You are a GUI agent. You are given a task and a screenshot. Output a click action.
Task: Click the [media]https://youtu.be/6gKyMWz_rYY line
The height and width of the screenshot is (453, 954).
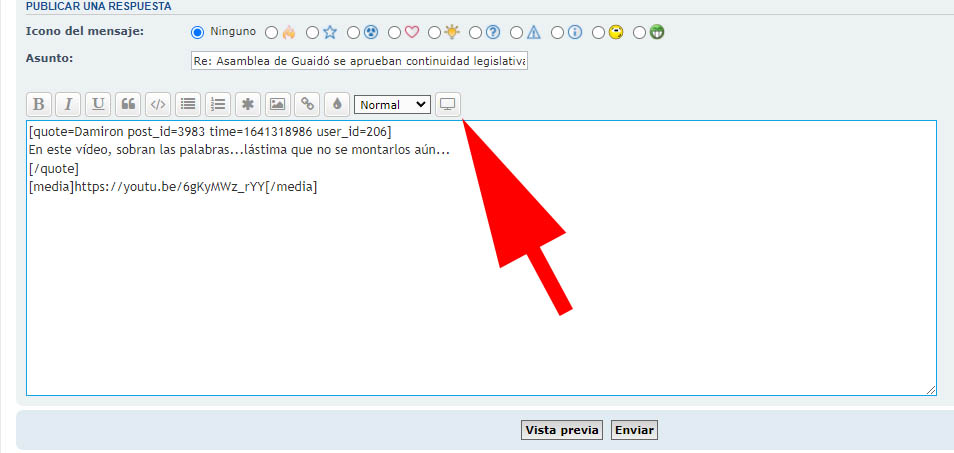click(x=173, y=187)
